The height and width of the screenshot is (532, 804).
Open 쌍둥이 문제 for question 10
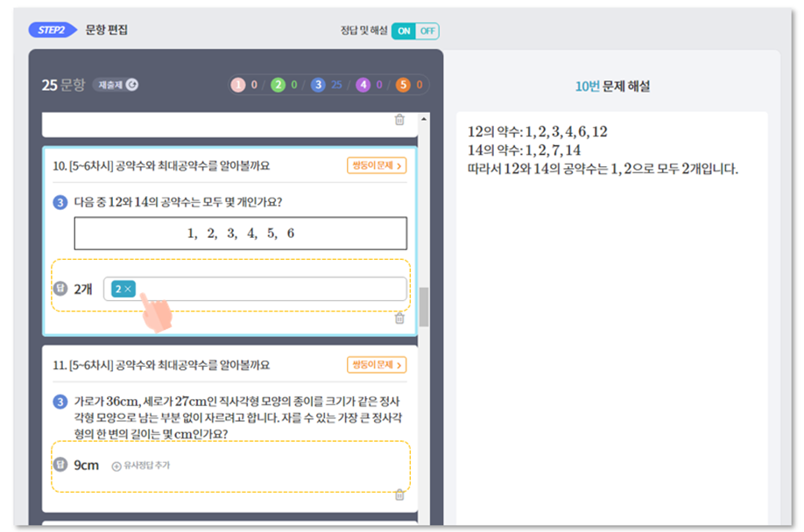pos(377,165)
